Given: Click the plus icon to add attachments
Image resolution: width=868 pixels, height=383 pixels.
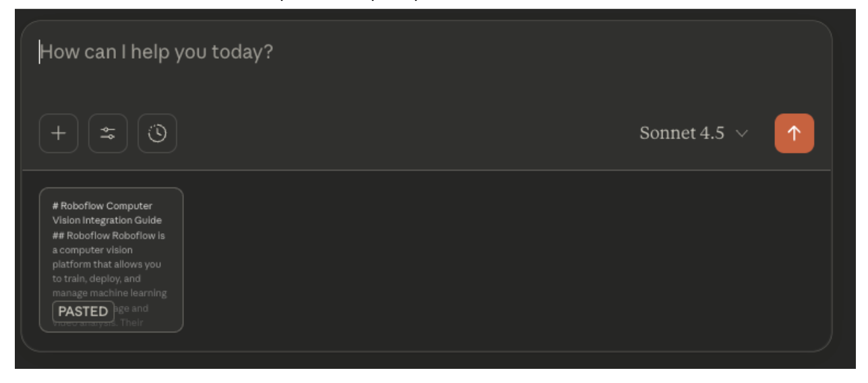Looking at the screenshot, I should click(x=59, y=134).
